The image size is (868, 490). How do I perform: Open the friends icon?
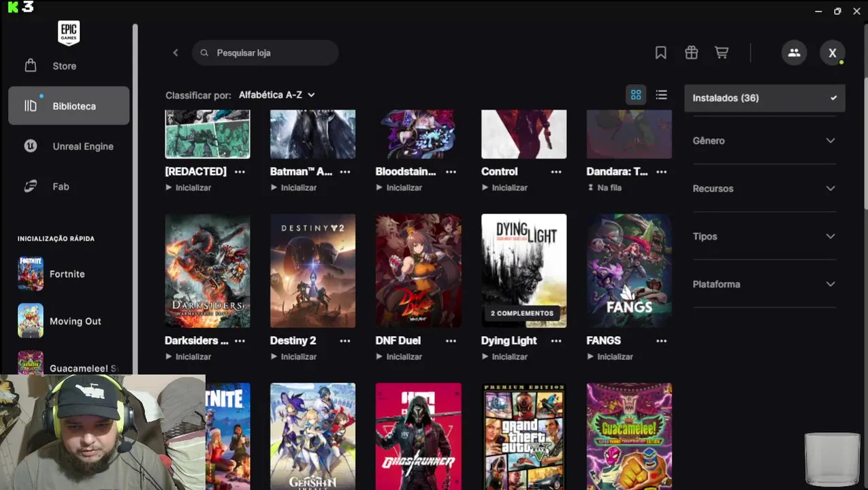(x=794, y=52)
